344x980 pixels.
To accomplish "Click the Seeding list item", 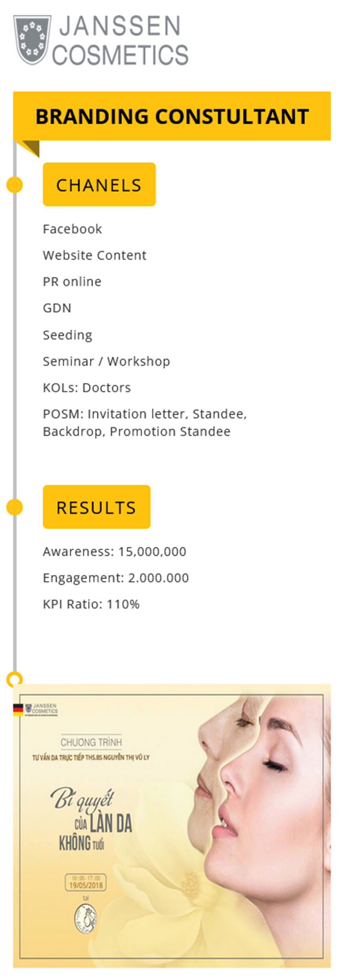I will click(67, 335).
